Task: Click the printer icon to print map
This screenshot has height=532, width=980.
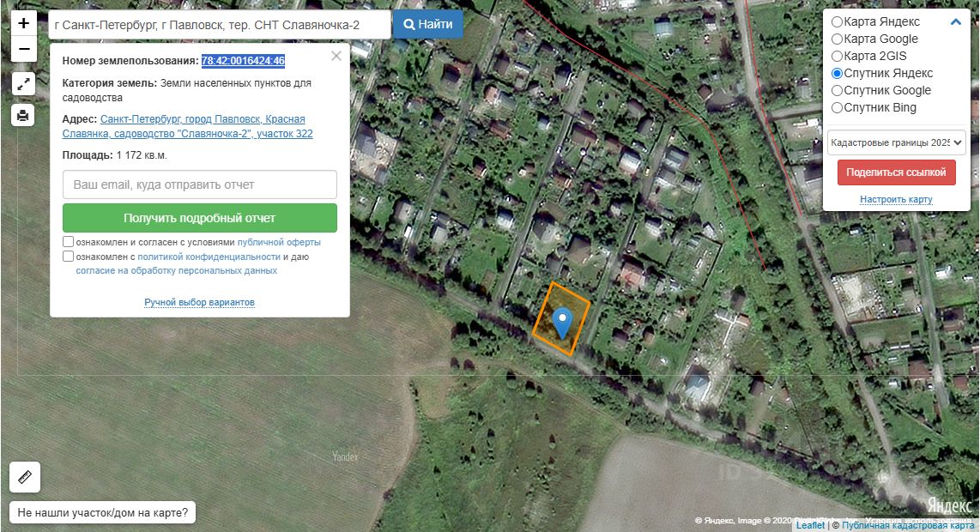Action: 23,115
